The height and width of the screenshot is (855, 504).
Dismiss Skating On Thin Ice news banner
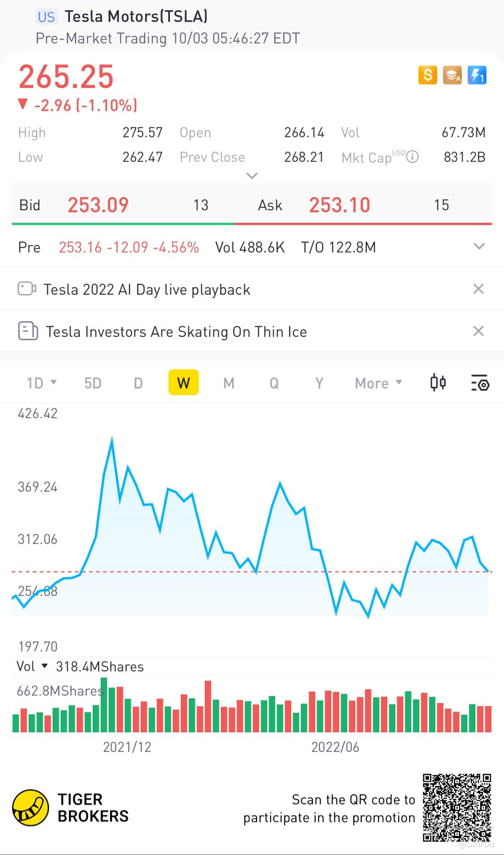coord(478,331)
